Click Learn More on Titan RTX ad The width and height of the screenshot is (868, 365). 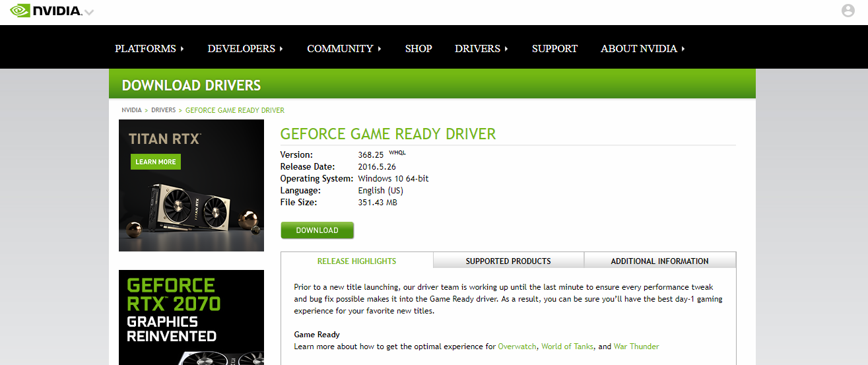coord(156,162)
